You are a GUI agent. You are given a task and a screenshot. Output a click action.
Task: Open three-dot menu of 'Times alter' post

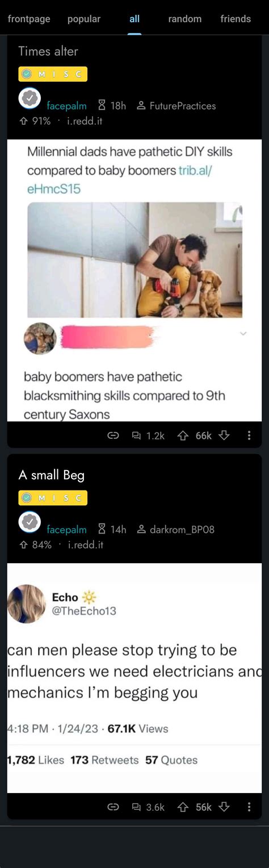[249, 435]
